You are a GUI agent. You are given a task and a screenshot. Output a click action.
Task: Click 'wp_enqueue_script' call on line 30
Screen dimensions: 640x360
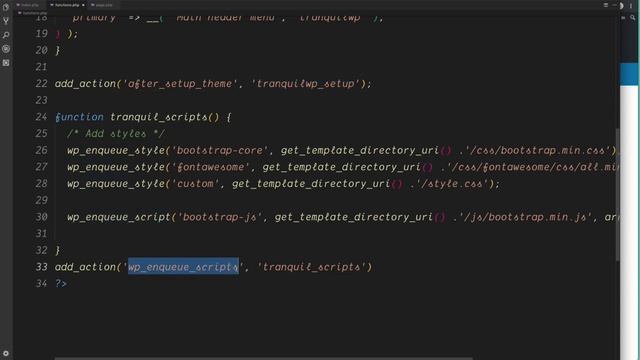119,217
